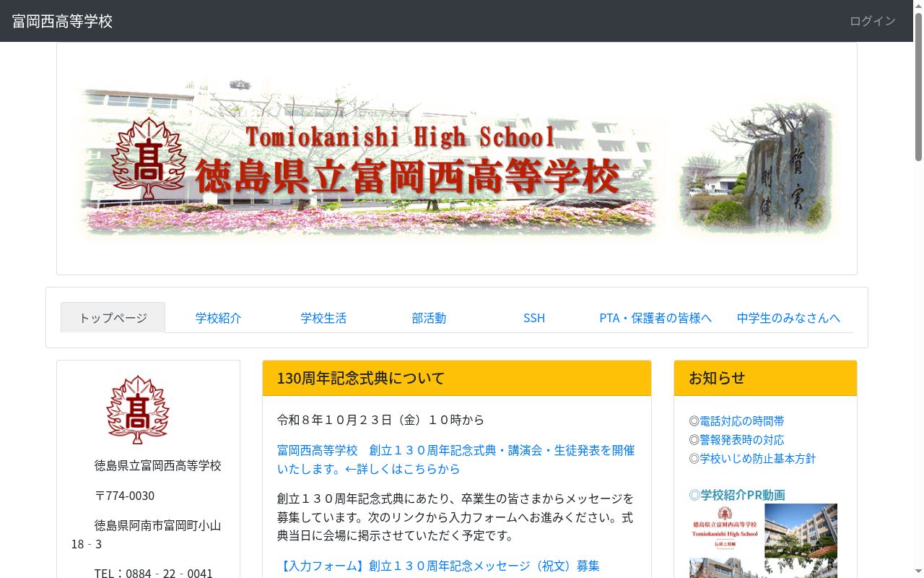This screenshot has width=924, height=578.
Task: Click 徳島県立富岡西高等学校 name in sidebar
Action: point(157,465)
